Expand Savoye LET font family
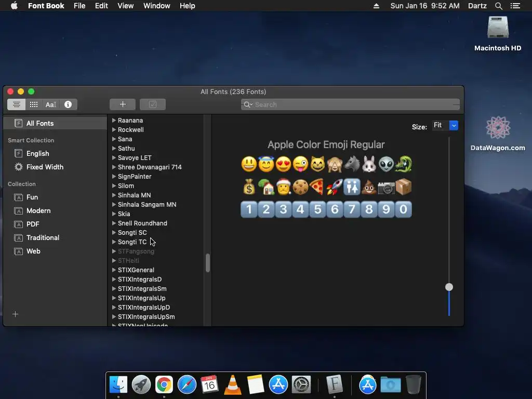The width and height of the screenshot is (532, 399). 114,158
